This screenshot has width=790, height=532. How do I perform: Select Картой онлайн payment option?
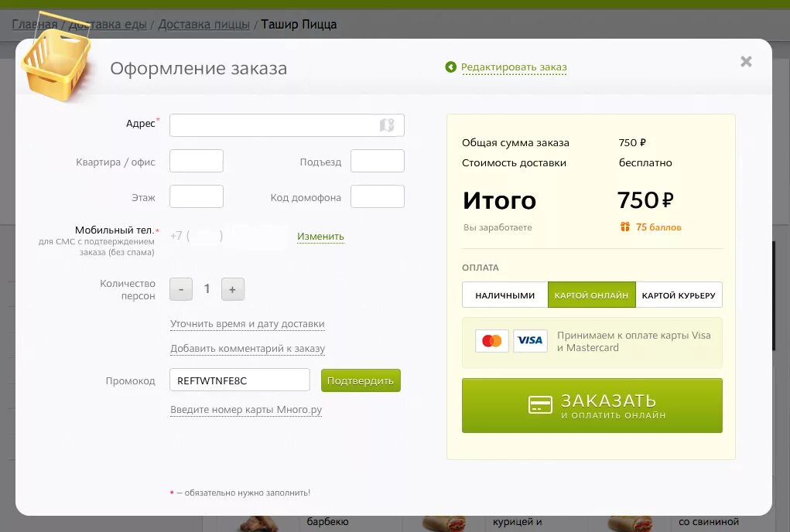tap(591, 295)
